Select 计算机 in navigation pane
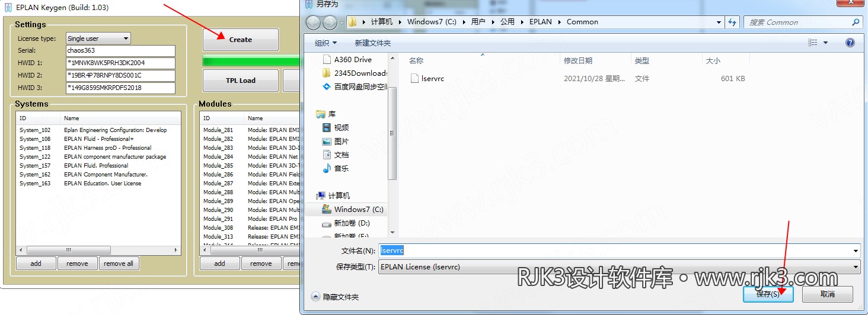Image resolution: width=868 pixels, height=315 pixels. coord(333,195)
